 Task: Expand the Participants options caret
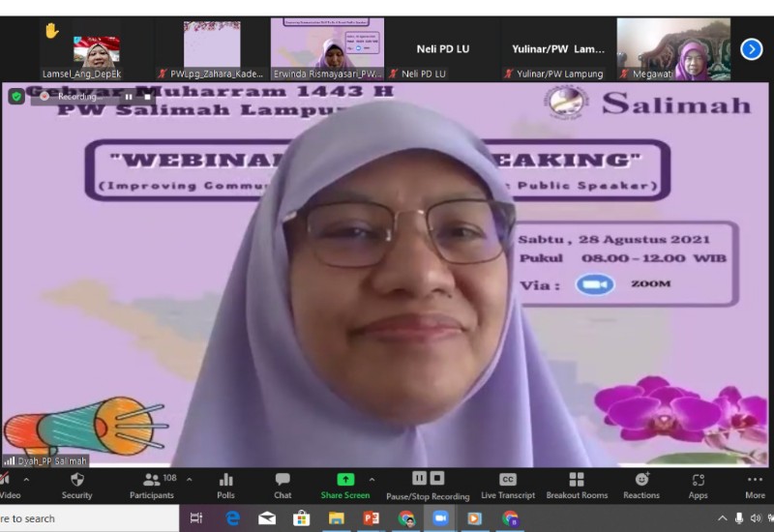(x=189, y=479)
